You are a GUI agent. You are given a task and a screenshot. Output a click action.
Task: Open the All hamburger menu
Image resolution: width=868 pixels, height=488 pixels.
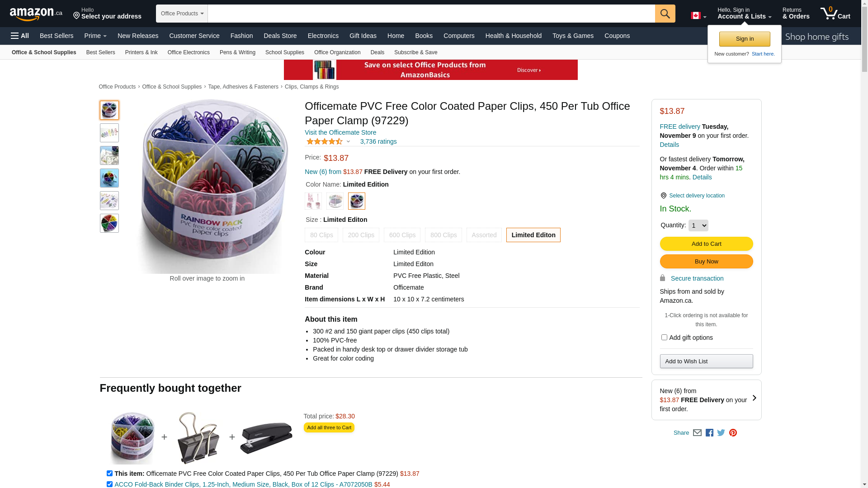[20, 36]
